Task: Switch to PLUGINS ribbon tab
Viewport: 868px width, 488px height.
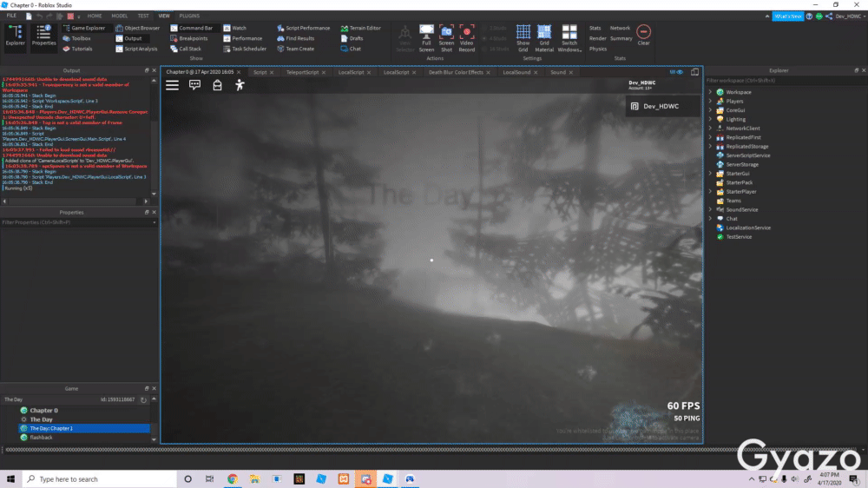Action: point(189,16)
